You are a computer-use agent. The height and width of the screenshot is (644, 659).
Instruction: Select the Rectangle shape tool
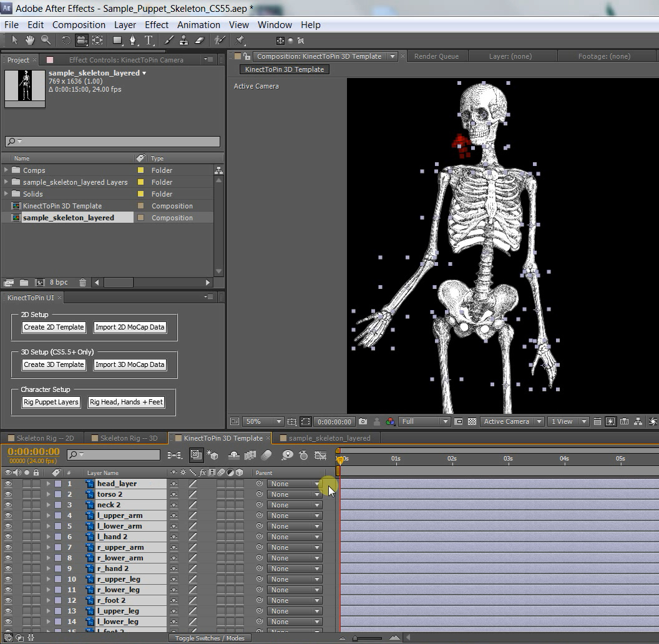click(117, 41)
